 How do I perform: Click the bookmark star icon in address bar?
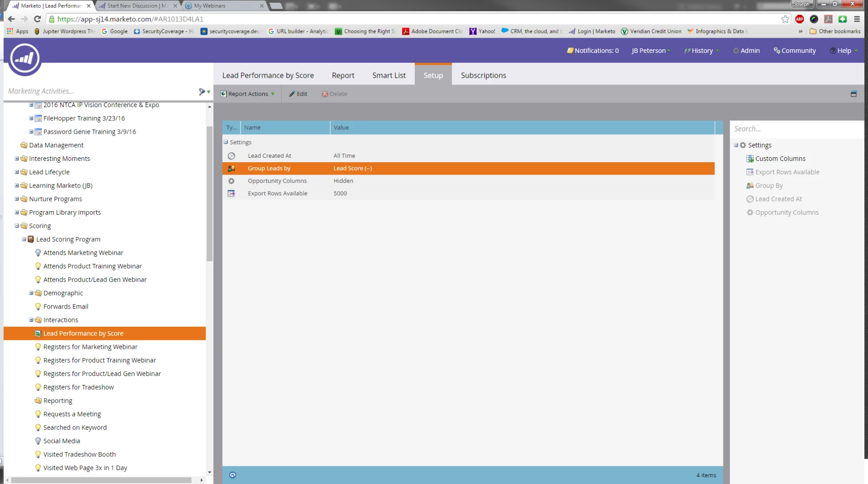pos(785,19)
